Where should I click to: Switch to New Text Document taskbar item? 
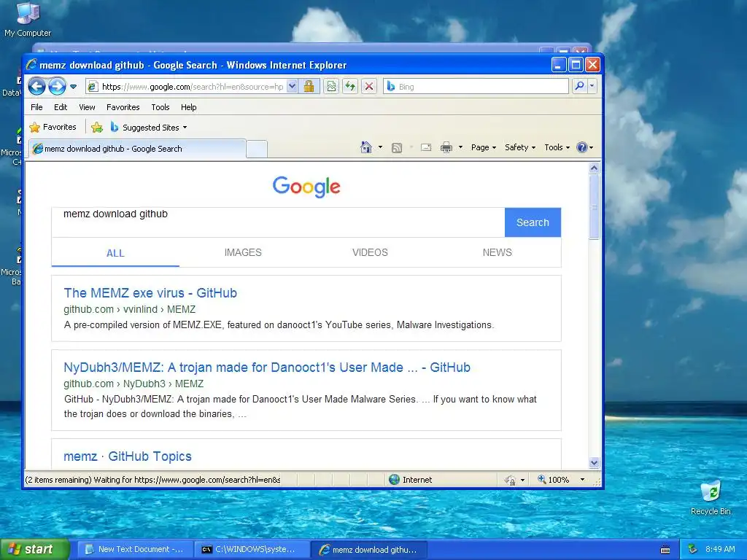[134, 549]
